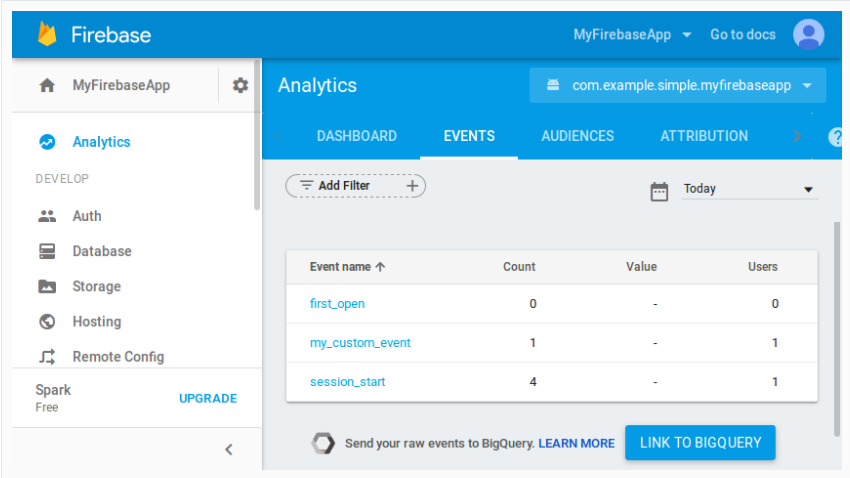This screenshot has width=850, height=478.
Task: Click the Analytics page heading
Action: 318,85
